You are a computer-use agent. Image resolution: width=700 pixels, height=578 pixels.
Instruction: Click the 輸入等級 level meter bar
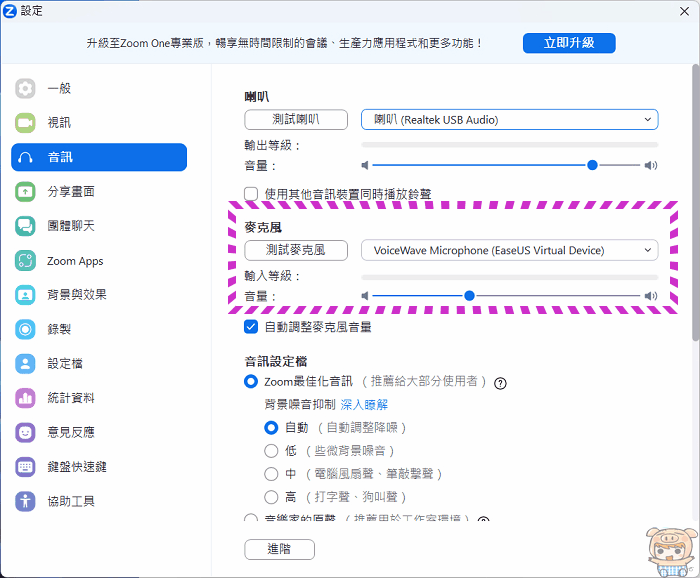509,277
